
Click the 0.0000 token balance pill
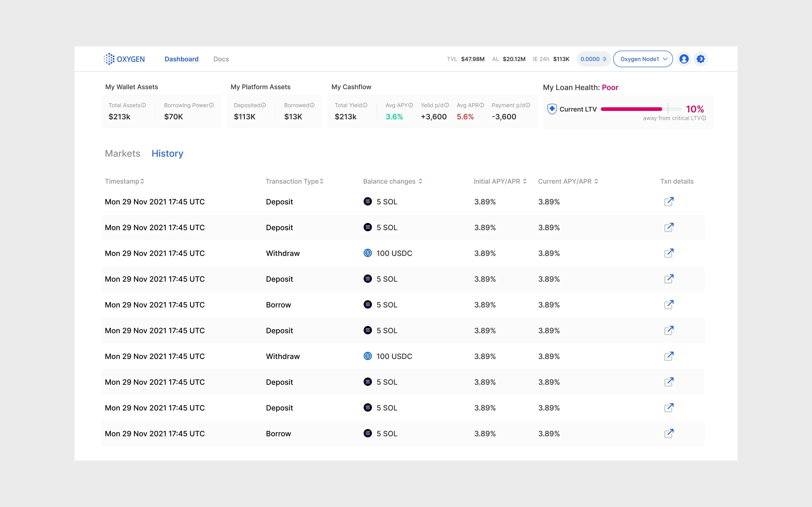[x=593, y=59]
